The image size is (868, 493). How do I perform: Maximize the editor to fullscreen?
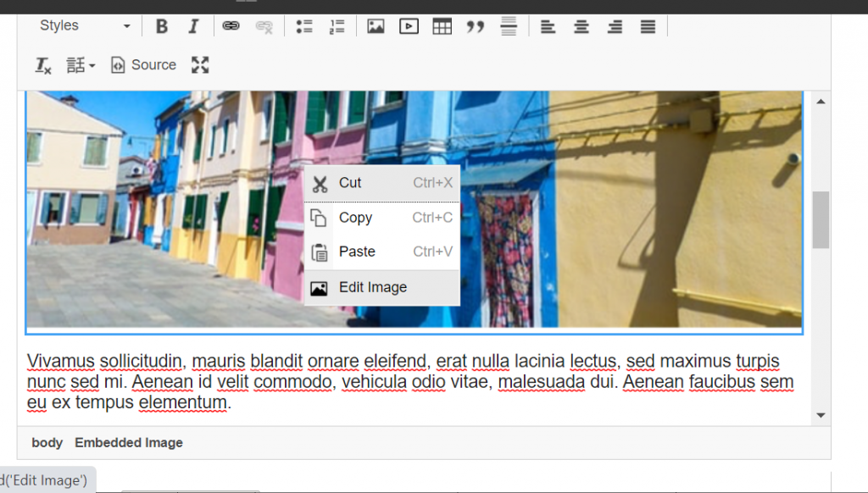coord(200,65)
